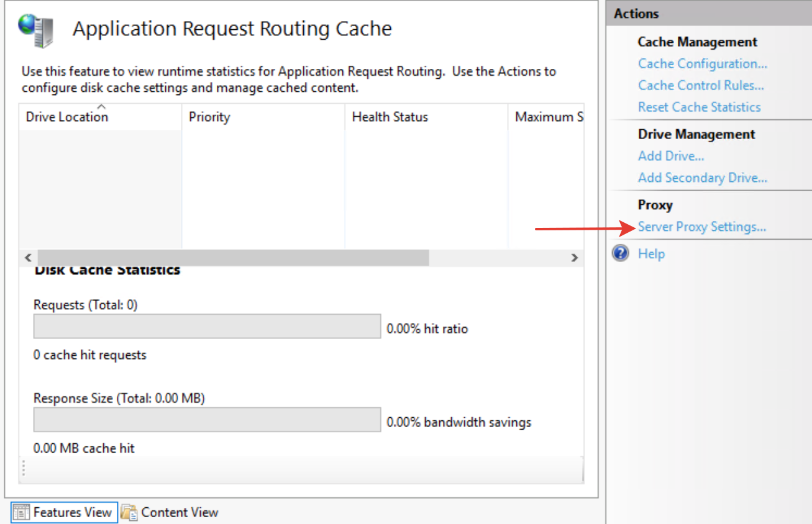Sort by Priority column header

click(263, 117)
